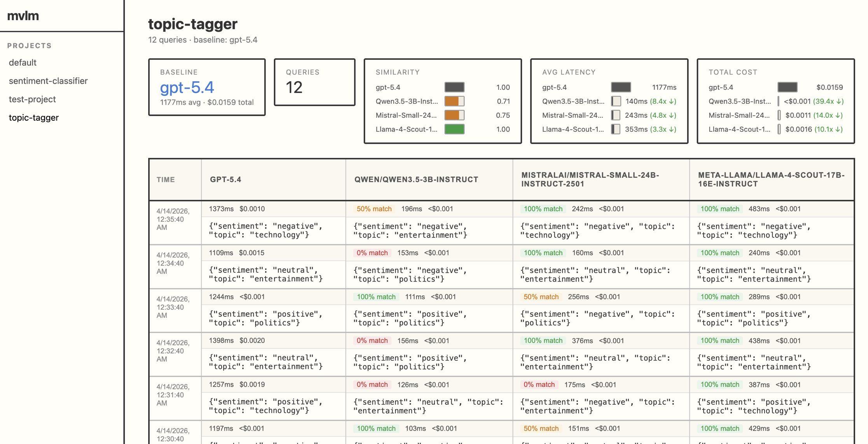Click the QWEN/QWEN3.5-3B-INSTRUCT column header
This screenshot has height=444, width=868.
pos(416,179)
